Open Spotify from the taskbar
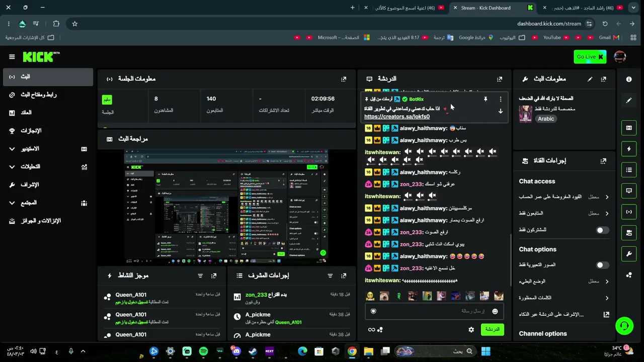Screen dimensions: 644x362 203,351
